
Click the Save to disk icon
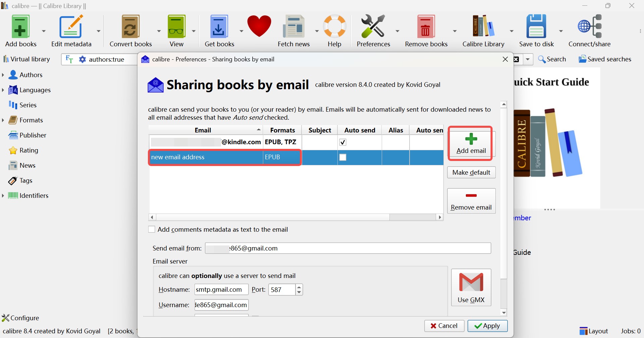tap(537, 30)
